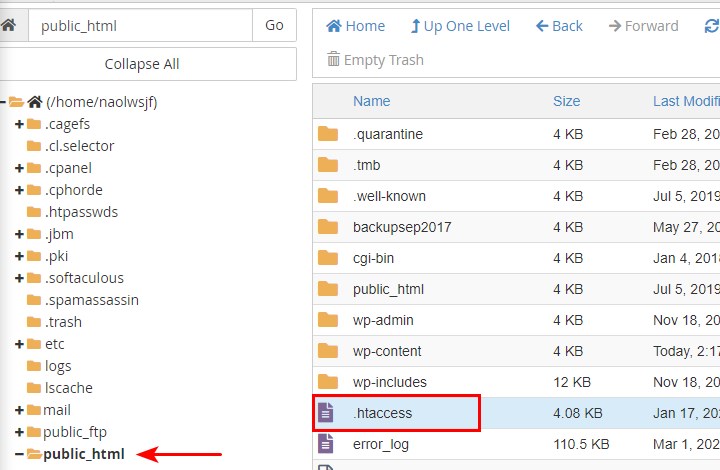Viewport: 720px width, 470px height.
Task: Select .spamassassin in the folder tree
Action: coord(91,300)
